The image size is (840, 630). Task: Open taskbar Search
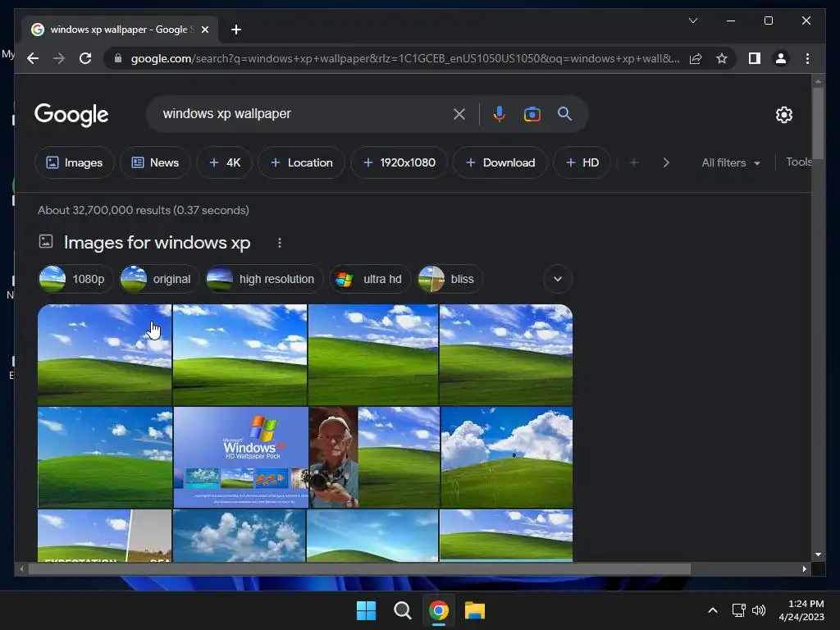tap(402, 610)
